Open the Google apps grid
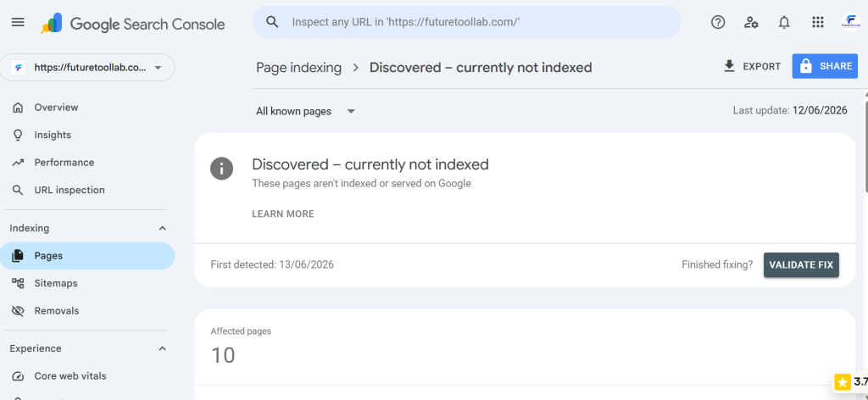The height and width of the screenshot is (400, 868). (818, 22)
